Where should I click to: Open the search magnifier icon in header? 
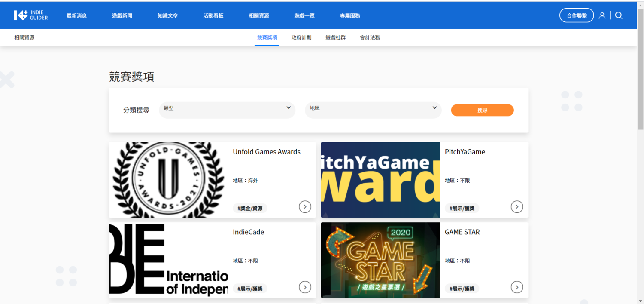619,15
